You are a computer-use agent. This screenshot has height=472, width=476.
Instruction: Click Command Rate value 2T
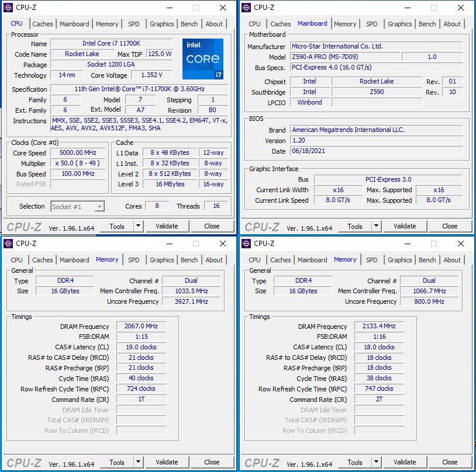click(379, 399)
